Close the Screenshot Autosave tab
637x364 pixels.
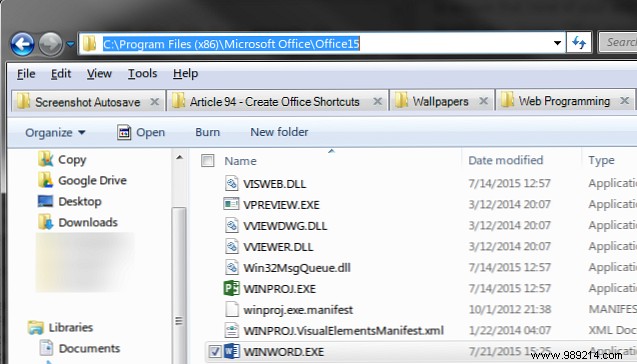pyautogui.click(x=154, y=102)
